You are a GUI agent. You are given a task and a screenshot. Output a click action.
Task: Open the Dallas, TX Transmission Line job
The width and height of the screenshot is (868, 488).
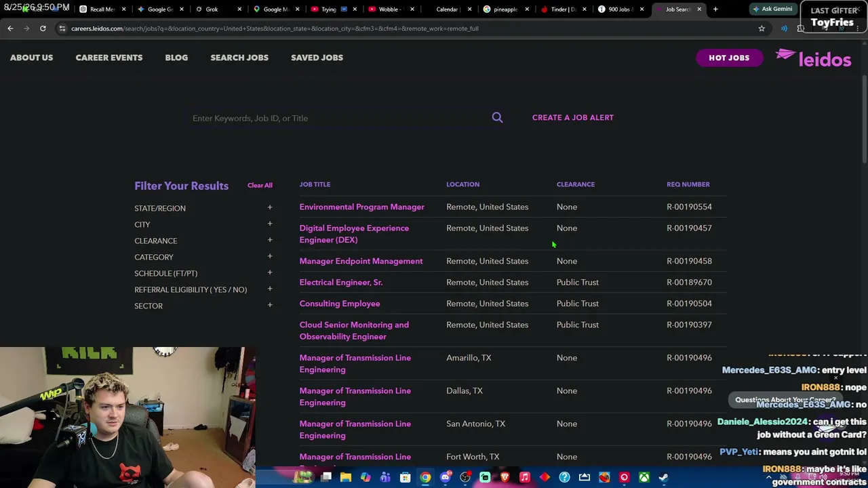point(355,396)
